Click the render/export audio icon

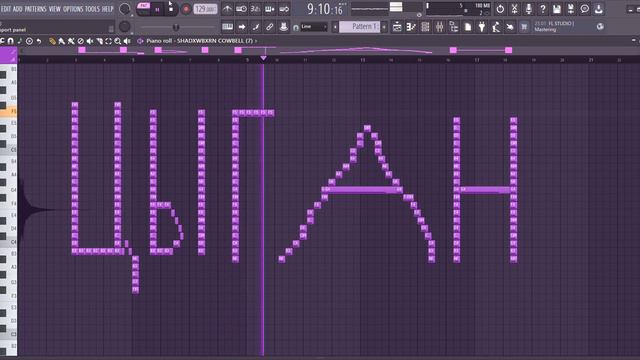point(571,9)
